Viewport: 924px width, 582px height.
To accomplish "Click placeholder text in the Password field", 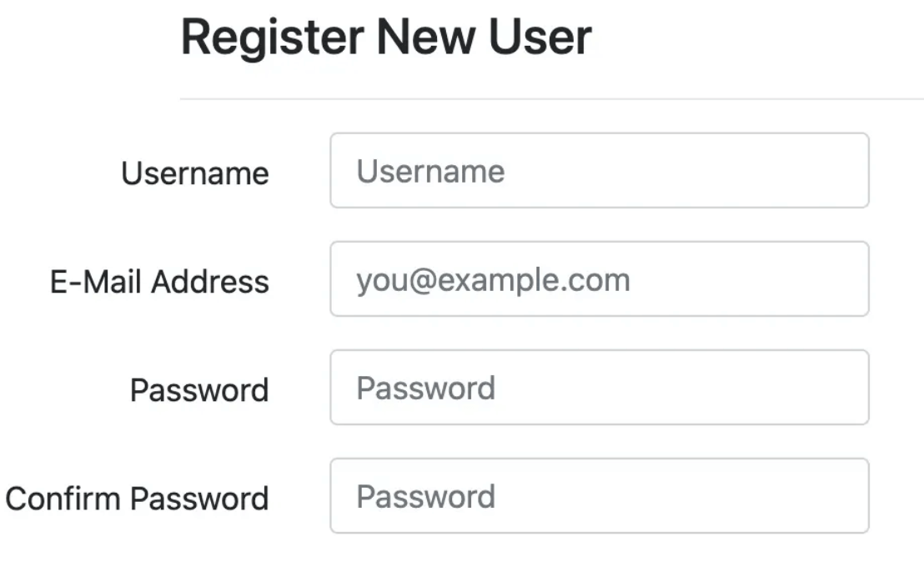I will click(x=425, y=389).
